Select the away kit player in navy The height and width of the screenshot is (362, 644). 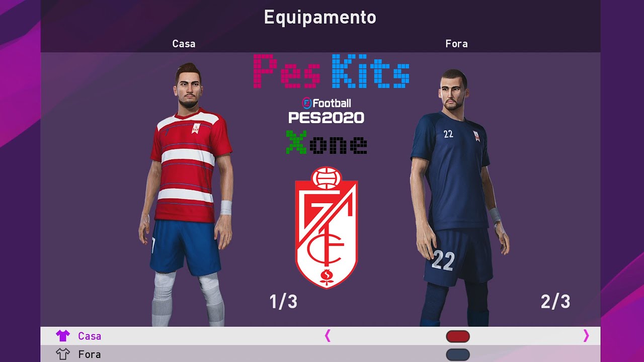457,198
